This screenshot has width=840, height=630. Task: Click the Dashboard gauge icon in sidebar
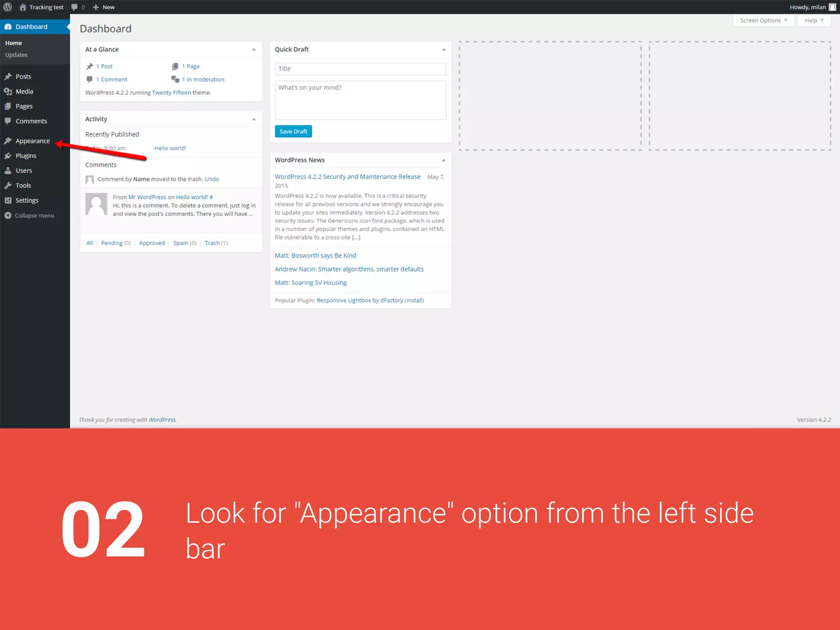coord(8,27)
